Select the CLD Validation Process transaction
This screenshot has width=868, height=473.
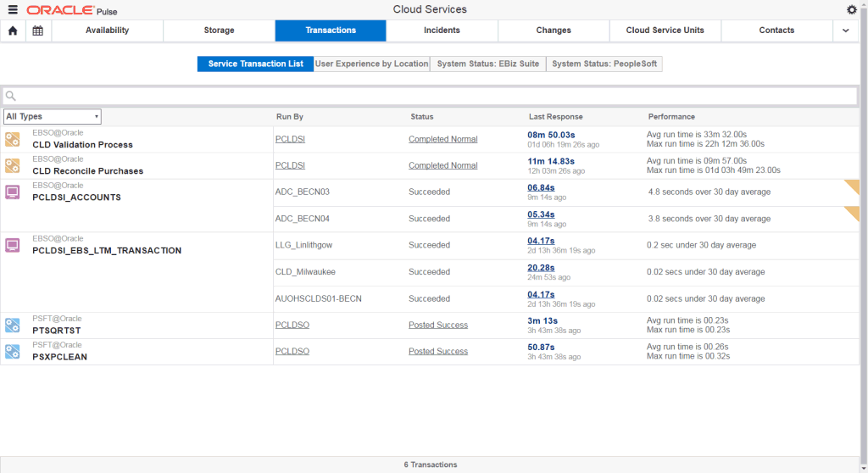coord(82,145)
